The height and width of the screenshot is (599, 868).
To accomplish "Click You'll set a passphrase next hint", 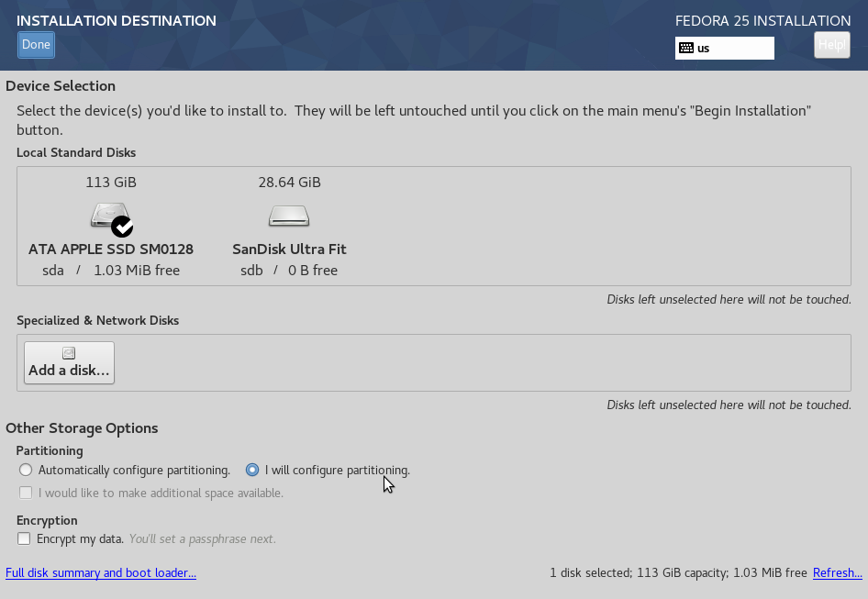I will pos(203,539).
